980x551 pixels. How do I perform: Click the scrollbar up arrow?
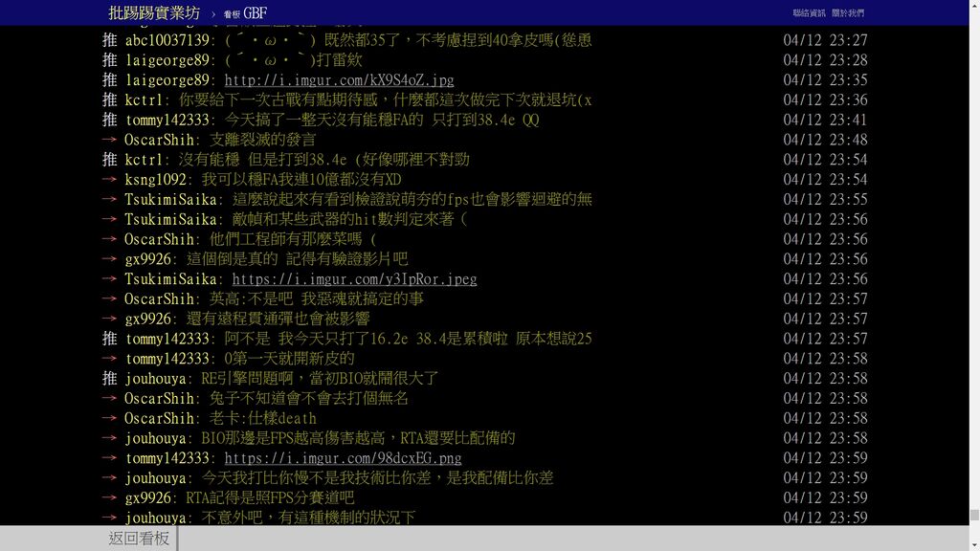pyautogui.click(x=973, y=7)
